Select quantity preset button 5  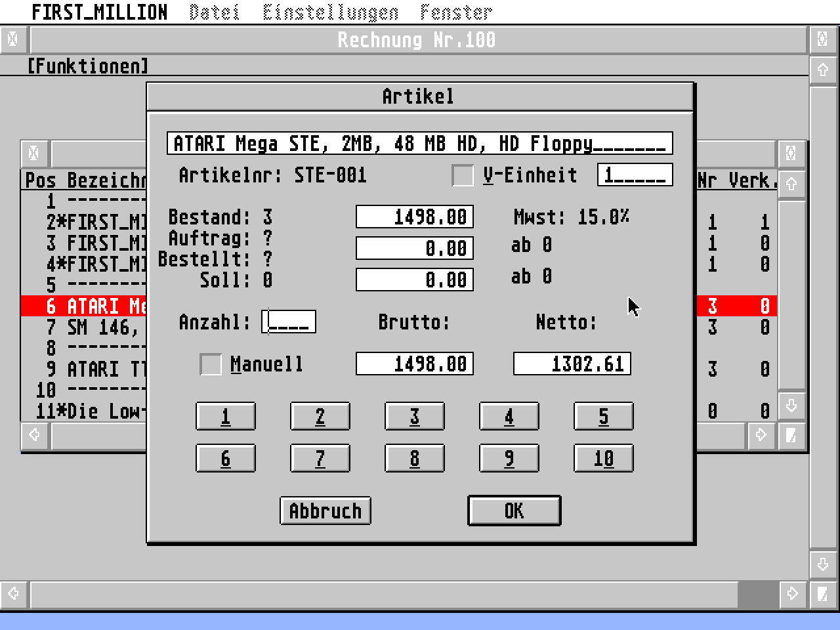click(x=603, y=416)
